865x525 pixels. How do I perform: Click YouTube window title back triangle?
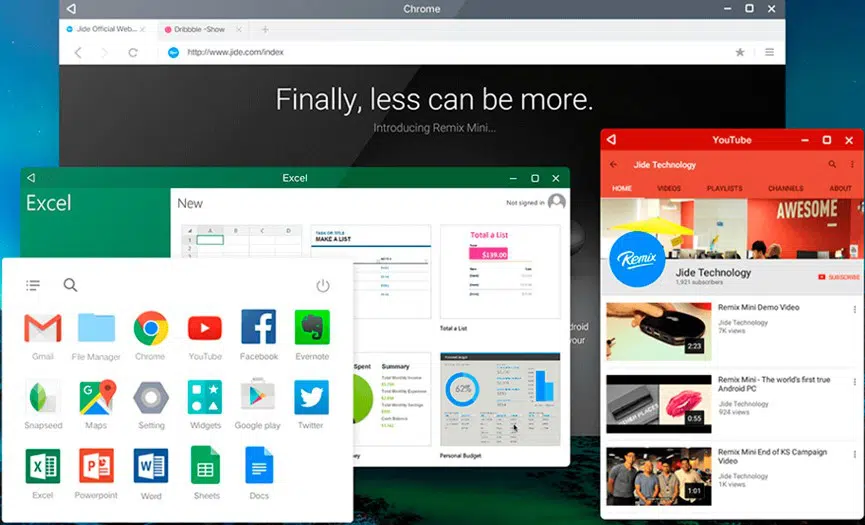[611, 140]
